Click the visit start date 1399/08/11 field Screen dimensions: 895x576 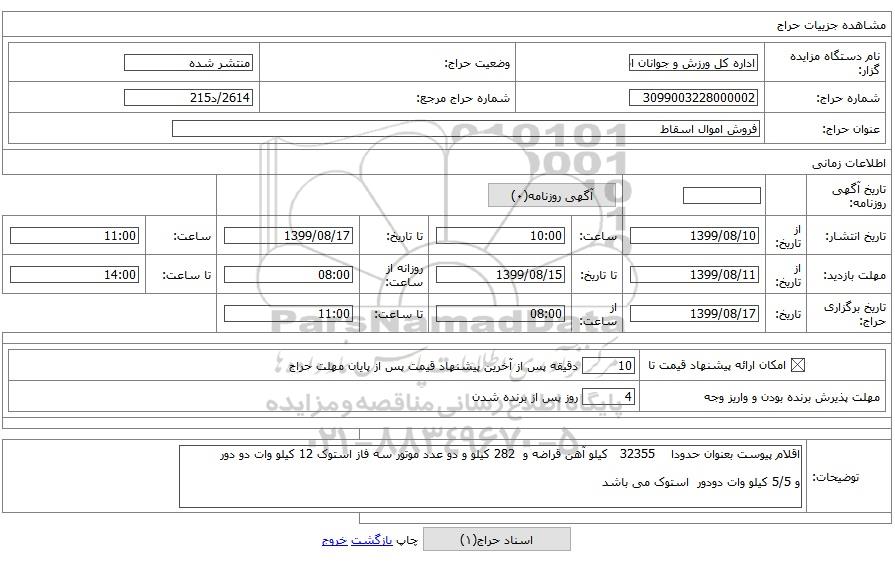[694, 275]
